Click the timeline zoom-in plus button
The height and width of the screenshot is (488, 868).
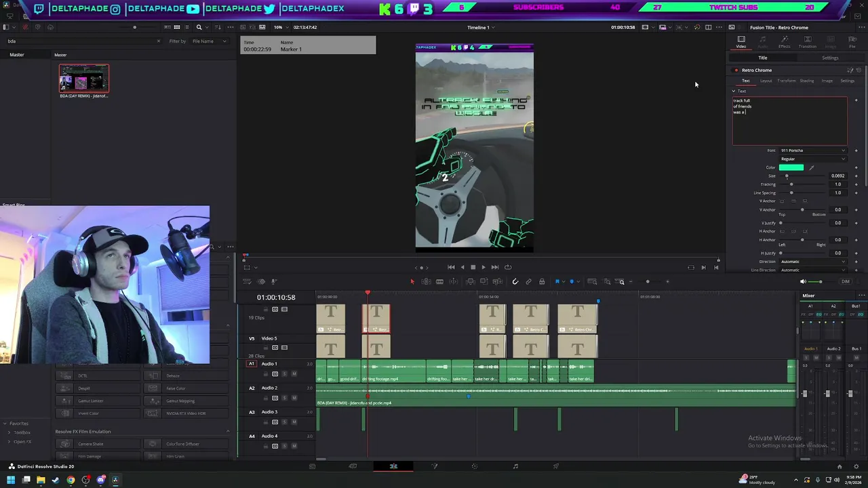[x=667, y=281]
